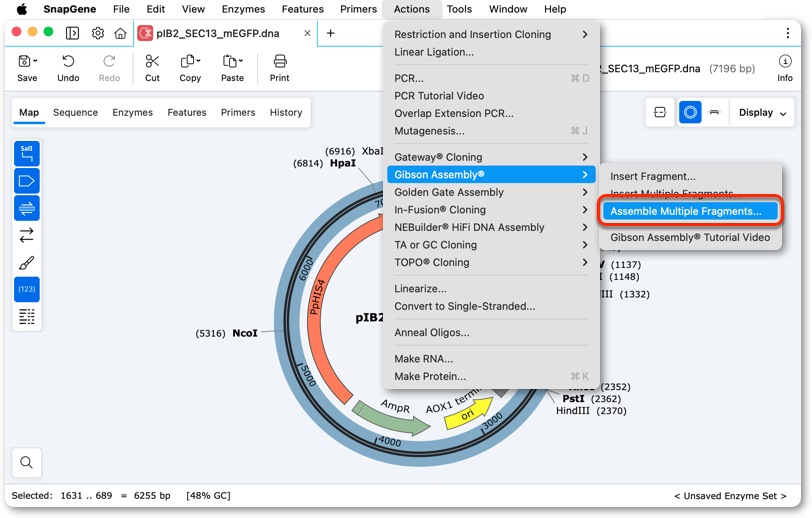Go to the home icon

click(x=121, y=33)
